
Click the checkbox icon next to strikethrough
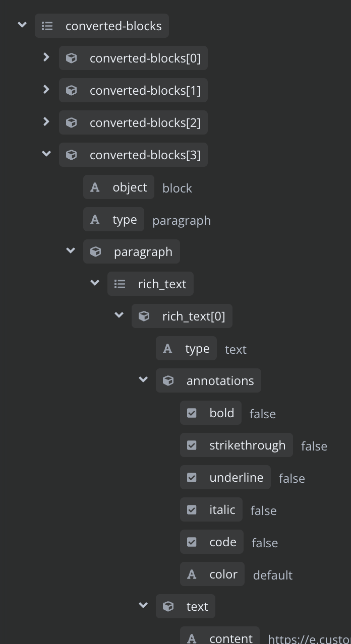[x=192, y=445]
